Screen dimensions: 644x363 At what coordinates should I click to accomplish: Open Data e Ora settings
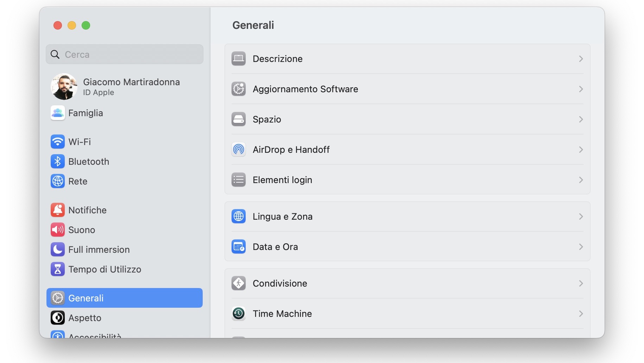[275, 247]
